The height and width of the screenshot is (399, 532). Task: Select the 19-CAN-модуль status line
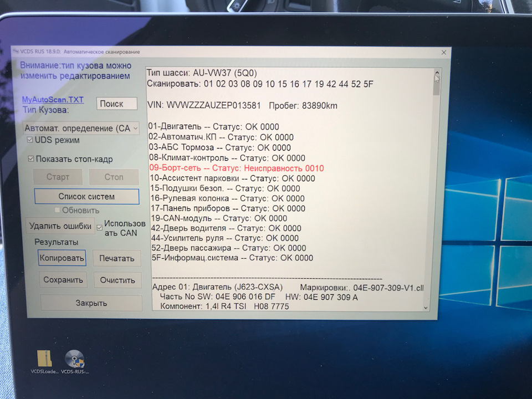(219, 218)
